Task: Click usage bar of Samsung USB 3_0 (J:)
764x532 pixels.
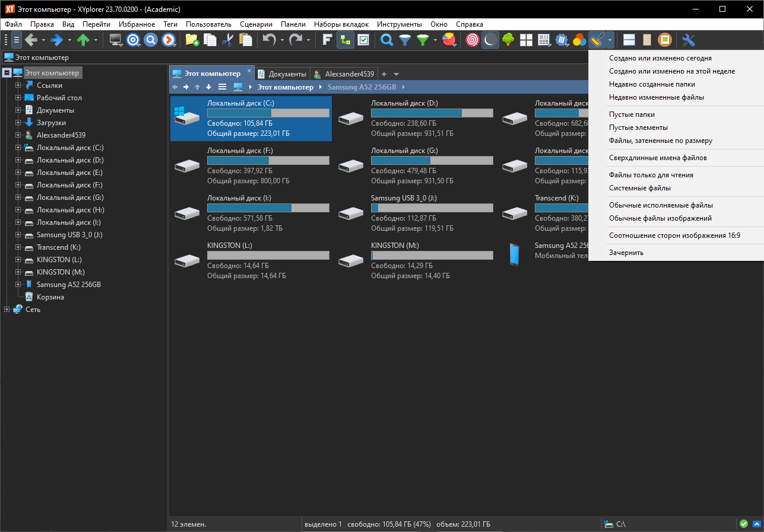Action: pyautogui.click(x=432, y=208)
